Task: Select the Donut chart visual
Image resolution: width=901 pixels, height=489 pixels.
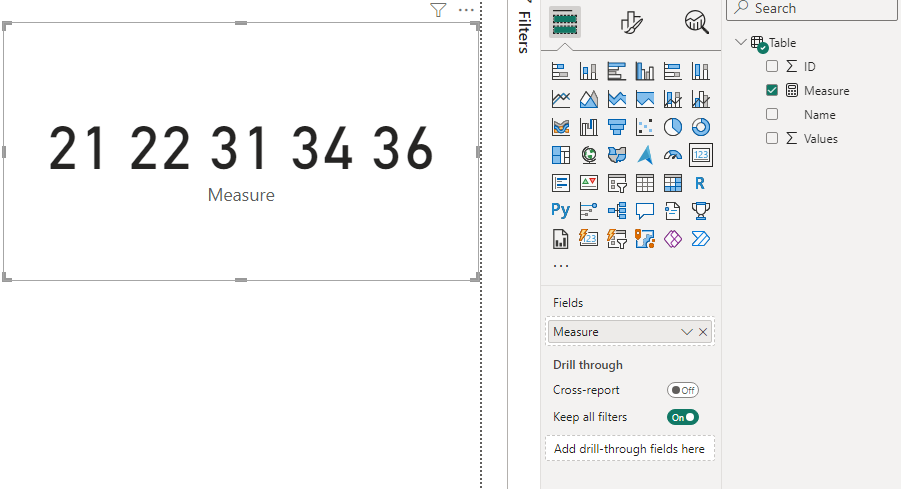Action: click(700, 127)
